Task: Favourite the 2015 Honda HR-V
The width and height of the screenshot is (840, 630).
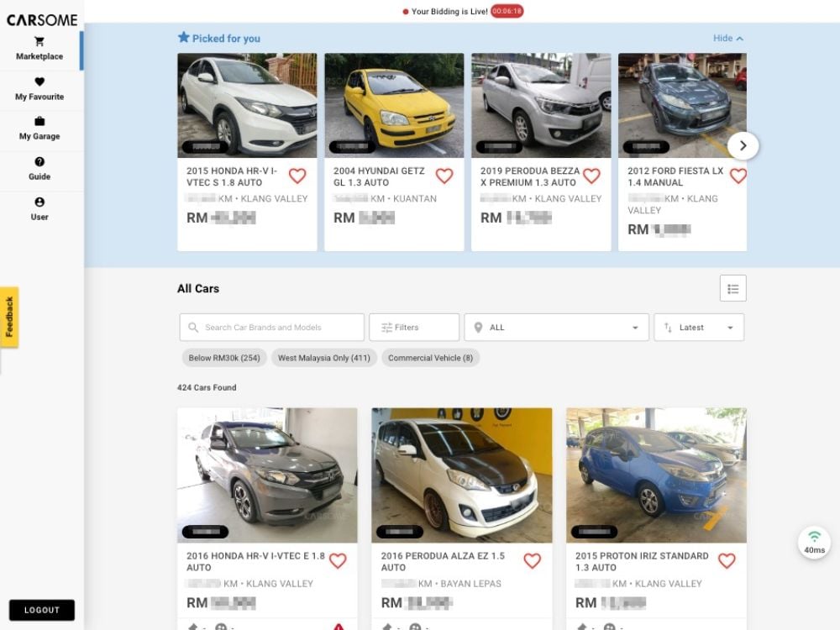Action: pos(297,176)
